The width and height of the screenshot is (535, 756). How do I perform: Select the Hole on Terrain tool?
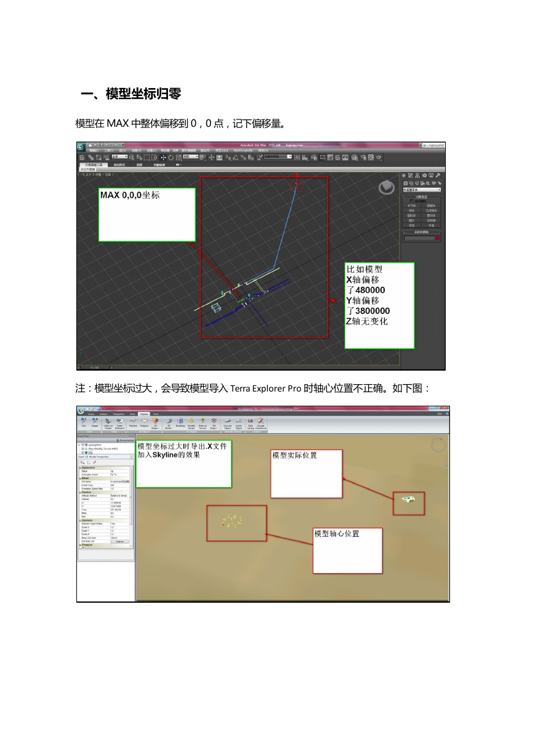[203, 424]
